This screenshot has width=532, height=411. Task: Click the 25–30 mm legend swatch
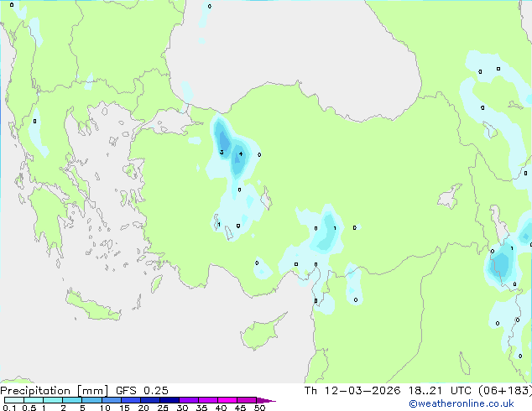(x=169, y=400)
